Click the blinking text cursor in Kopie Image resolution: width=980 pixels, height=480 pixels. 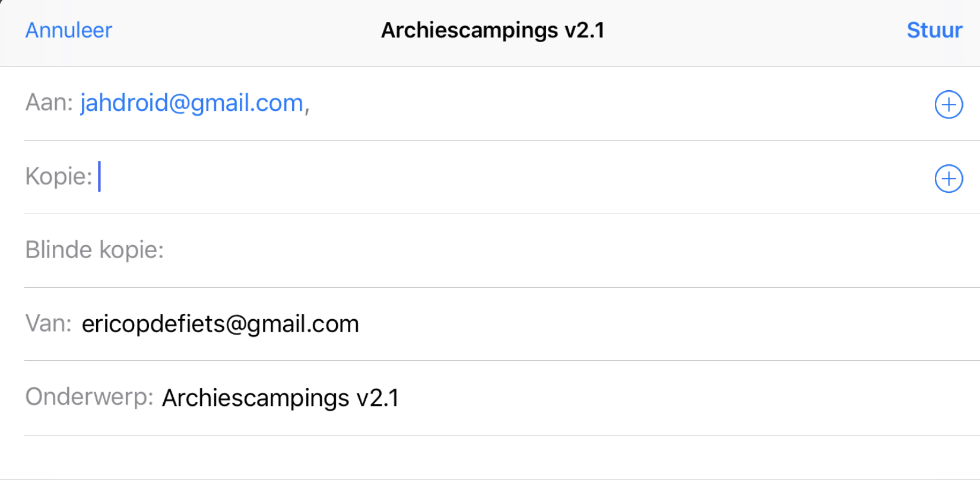(100, 177)
